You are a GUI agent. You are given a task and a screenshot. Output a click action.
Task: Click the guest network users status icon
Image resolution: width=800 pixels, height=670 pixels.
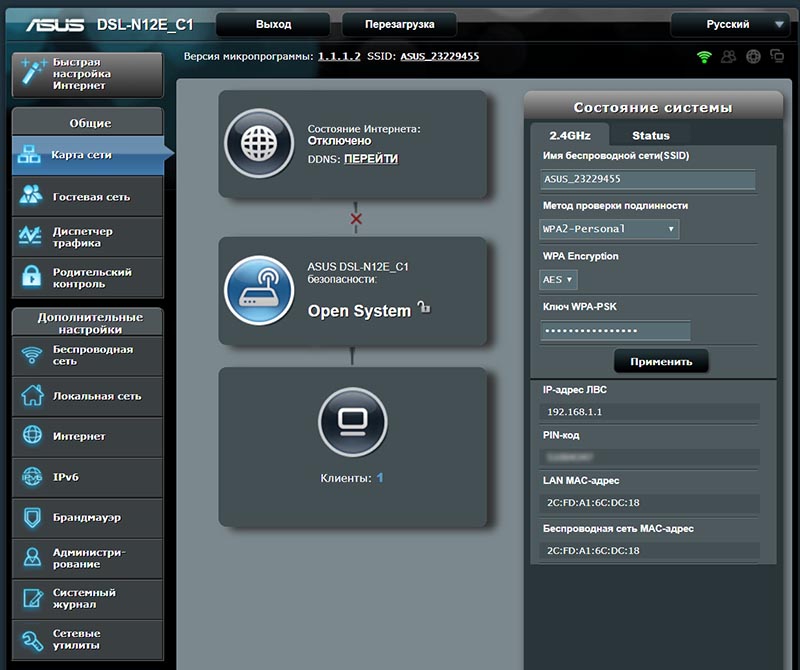click(729, 57)
